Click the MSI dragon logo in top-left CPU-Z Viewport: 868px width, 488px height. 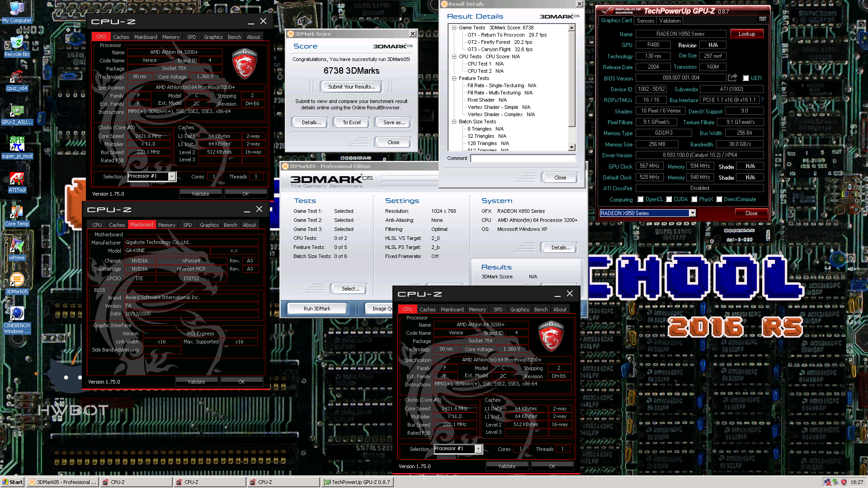tap(245, 64)
